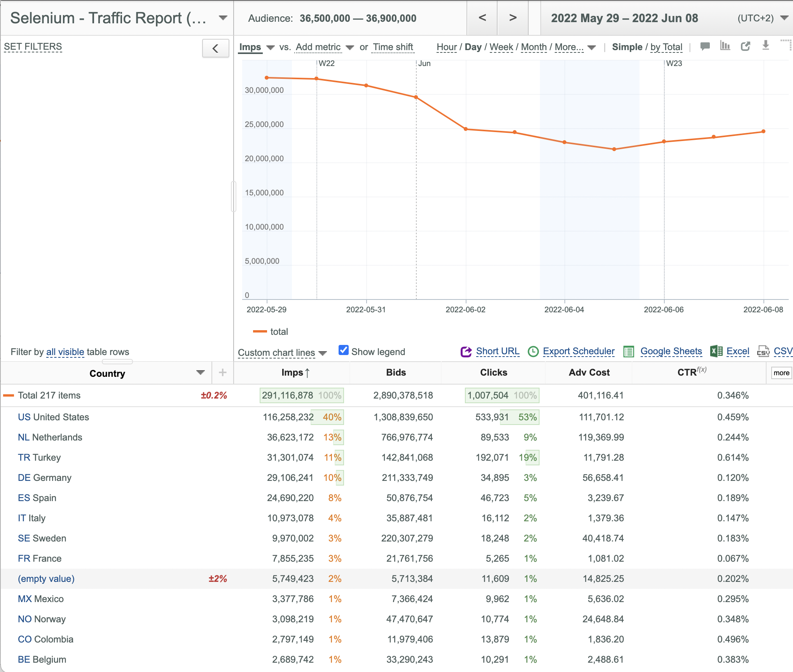793x672 pixels.
Task: Uncheck the Show legend checkbox
Action: [x=343, y=350]
